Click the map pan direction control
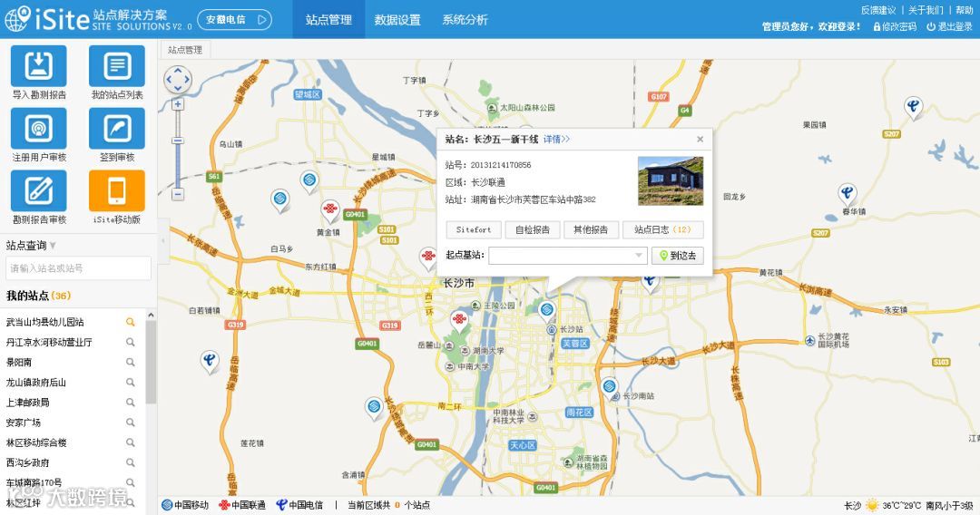 tap(178, 80)
